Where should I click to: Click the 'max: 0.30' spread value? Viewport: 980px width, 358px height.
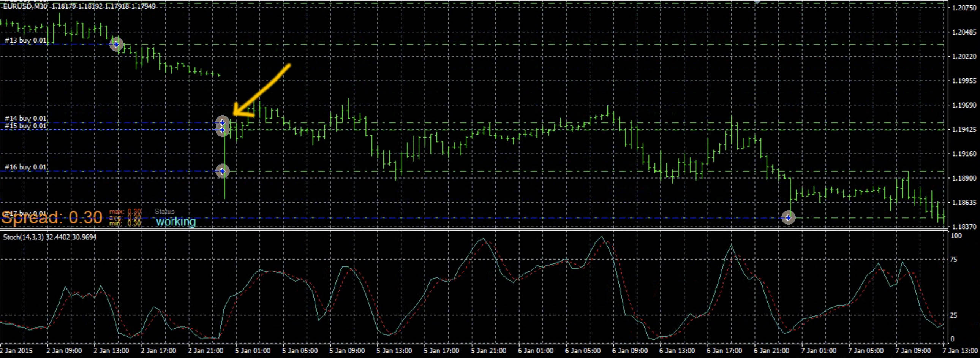126,212
